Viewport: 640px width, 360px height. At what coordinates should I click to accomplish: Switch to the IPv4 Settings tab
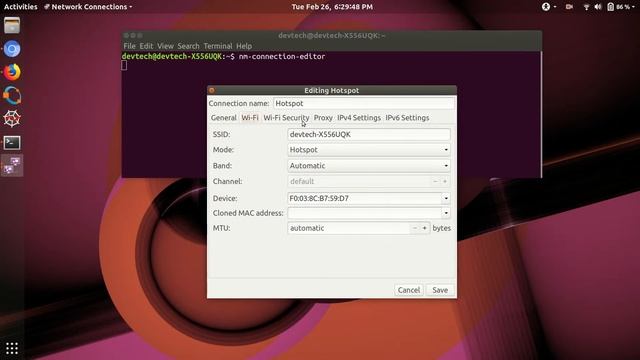pos(359,118)
